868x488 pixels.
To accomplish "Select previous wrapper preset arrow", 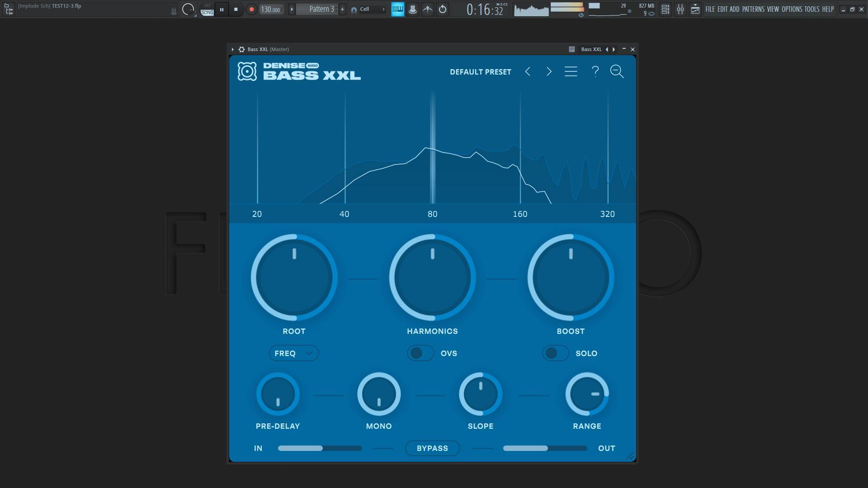I will click(607, 49).
